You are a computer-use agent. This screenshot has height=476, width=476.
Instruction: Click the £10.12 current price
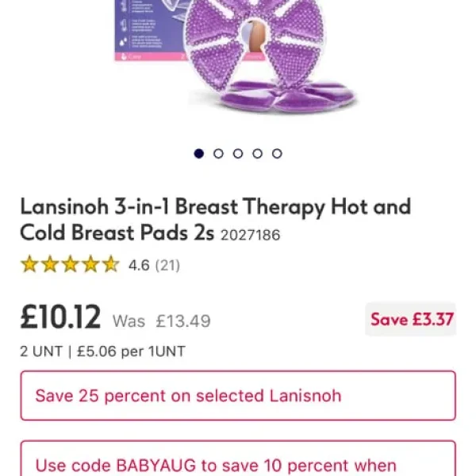[60, 317]
